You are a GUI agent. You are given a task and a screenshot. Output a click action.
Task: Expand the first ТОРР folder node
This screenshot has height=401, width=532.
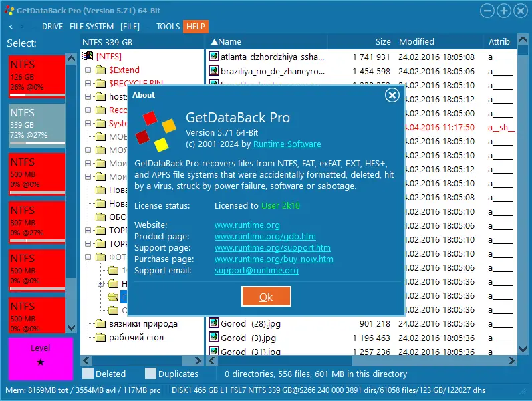coord(88,231)
